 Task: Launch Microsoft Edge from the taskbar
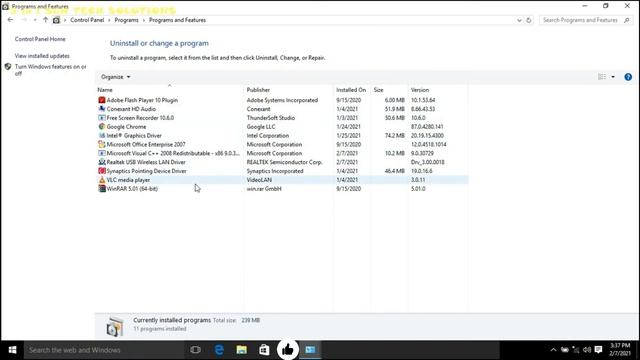pyautogui.click(x=219, y=350)
